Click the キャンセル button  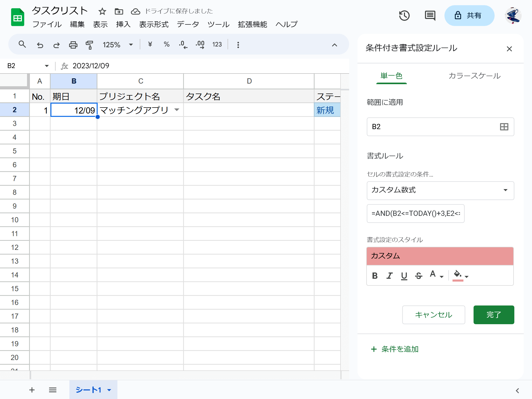(x=434, y=315)
